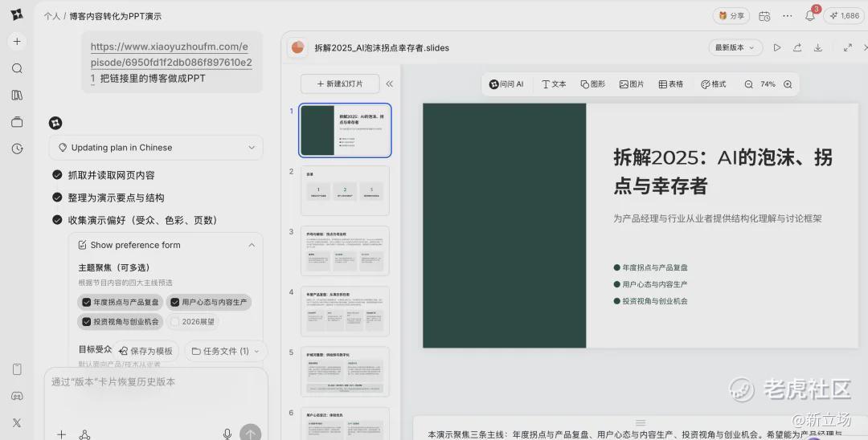Screen dimensions: 868x440
Task: Collapse the slide thumbnail panel
Action: coord(390,84)
